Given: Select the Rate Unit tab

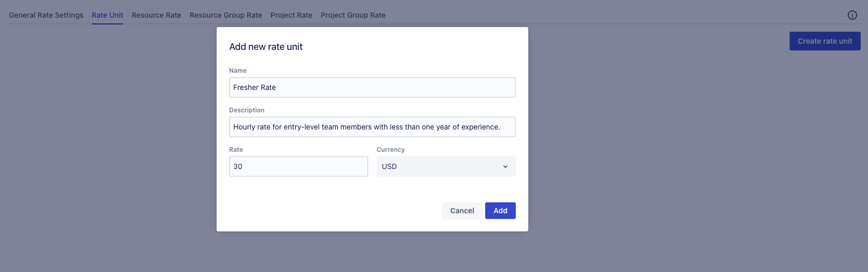Looking at the screenshot, I should [x=108, y=15].
